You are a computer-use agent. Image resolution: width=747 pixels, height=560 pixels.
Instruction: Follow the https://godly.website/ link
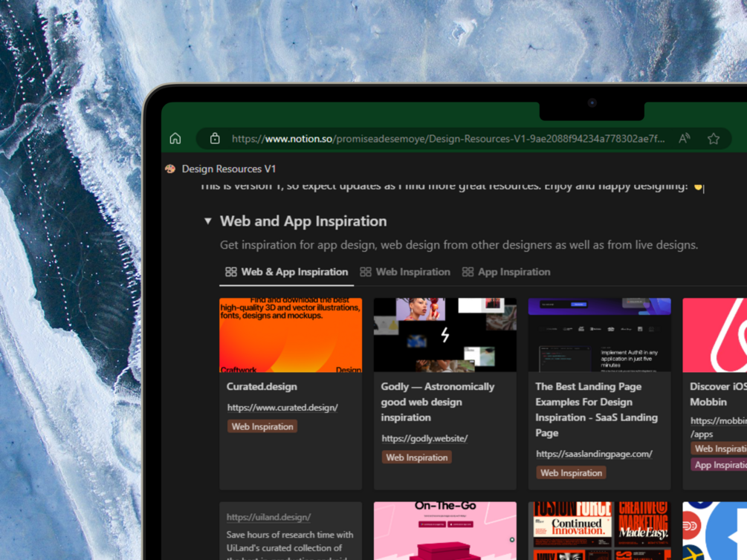coord(424,439)
